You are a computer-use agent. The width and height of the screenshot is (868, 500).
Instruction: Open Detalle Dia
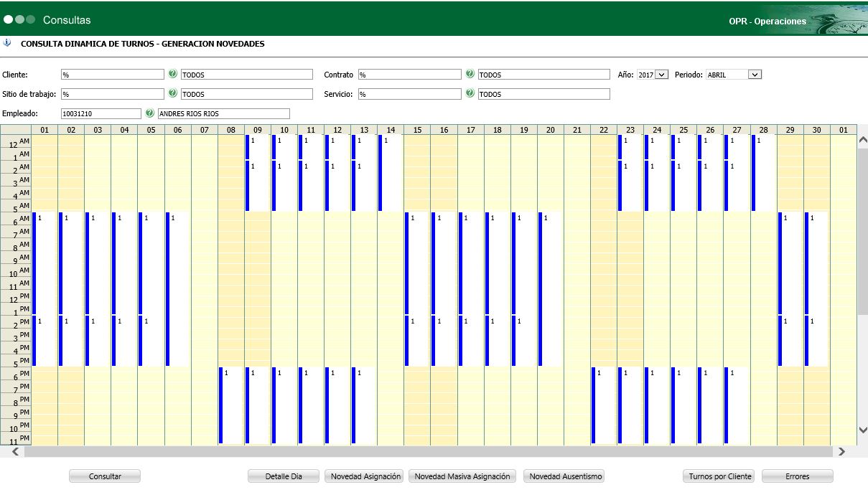(284, 476)
